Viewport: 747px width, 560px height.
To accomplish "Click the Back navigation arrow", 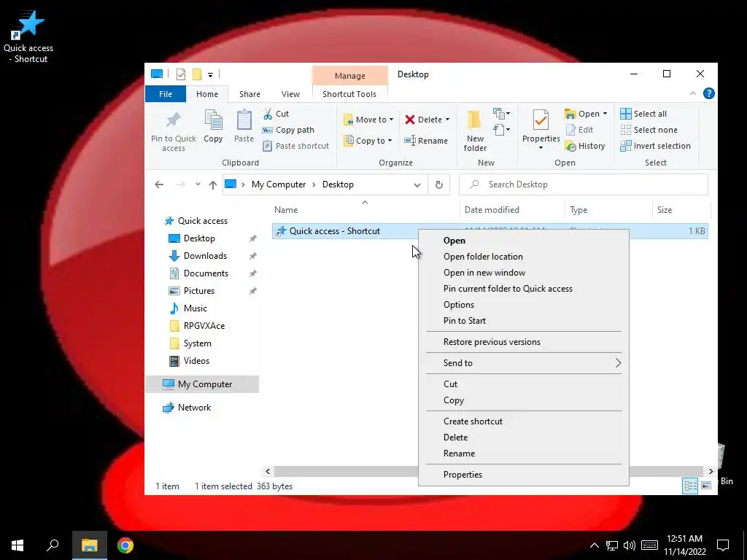I will (x=159, y=184).
